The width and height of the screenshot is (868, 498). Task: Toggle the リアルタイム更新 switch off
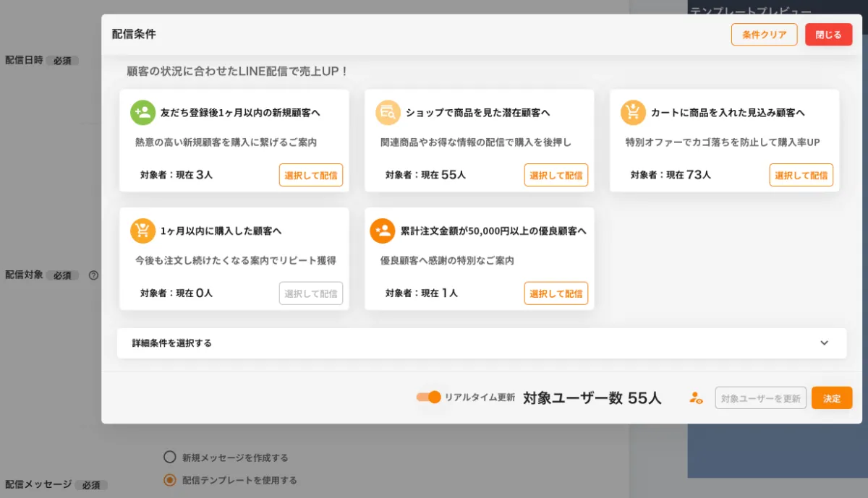coord(429,397)
